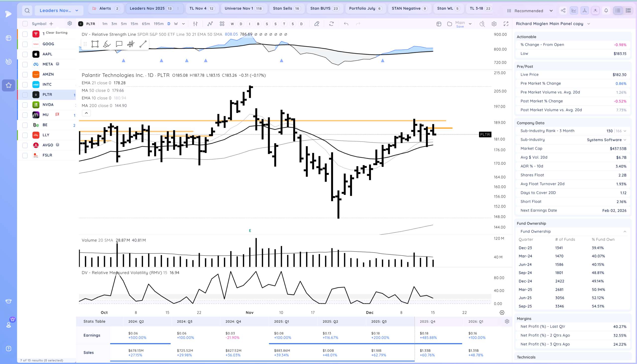The width and height of the screenshot is (637, 364).
Task: Click the refresh chart icon
Action: tap(331, 24)
